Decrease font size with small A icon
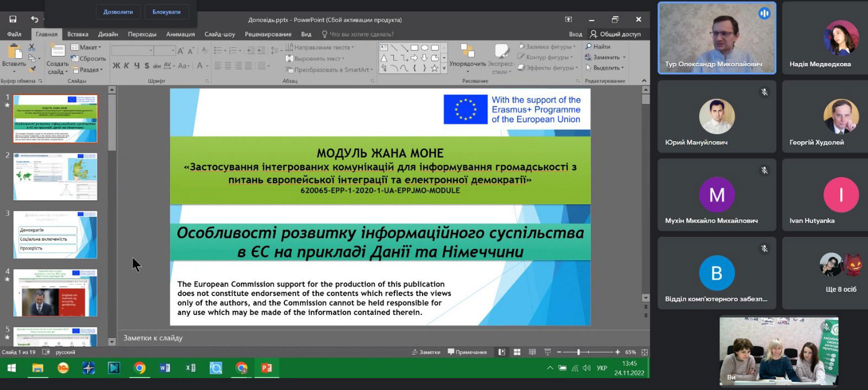This screenshot has height=390, width=868. [190, 51]
